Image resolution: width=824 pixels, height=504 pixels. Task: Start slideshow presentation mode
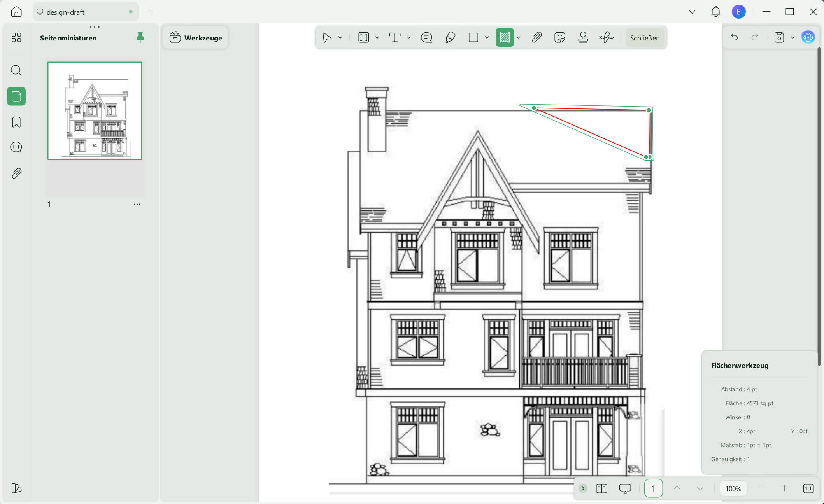[x=625, y=488]
